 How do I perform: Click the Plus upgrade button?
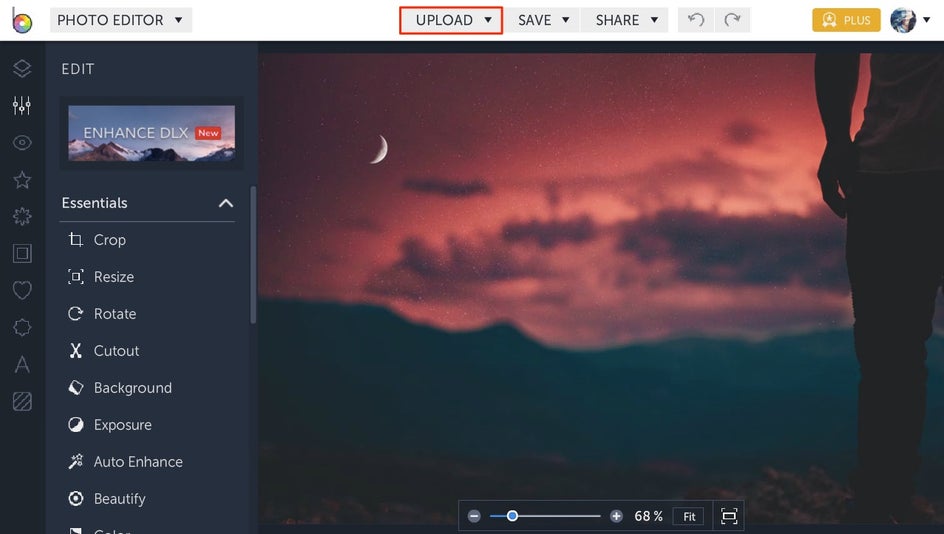pos(846,20)
